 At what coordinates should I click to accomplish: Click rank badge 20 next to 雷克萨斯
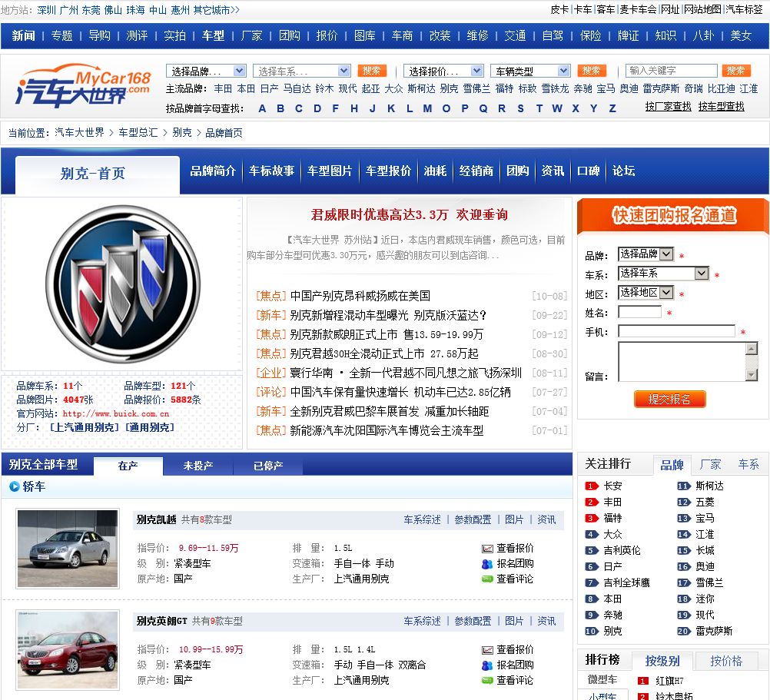[684, 632]
